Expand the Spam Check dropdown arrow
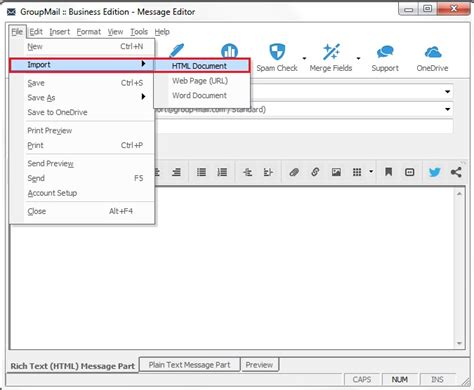The height and width of the screenshot is (390, 474). [304, 58]
